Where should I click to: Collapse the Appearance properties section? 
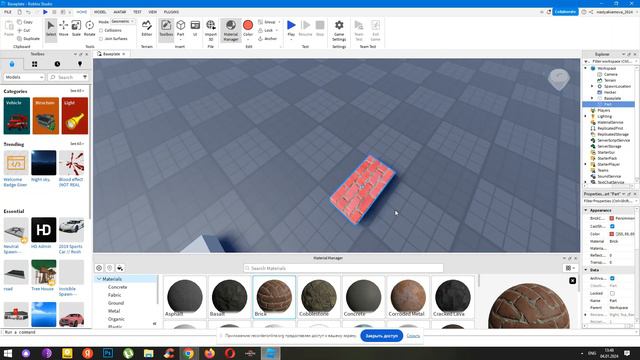click(586, 210)
